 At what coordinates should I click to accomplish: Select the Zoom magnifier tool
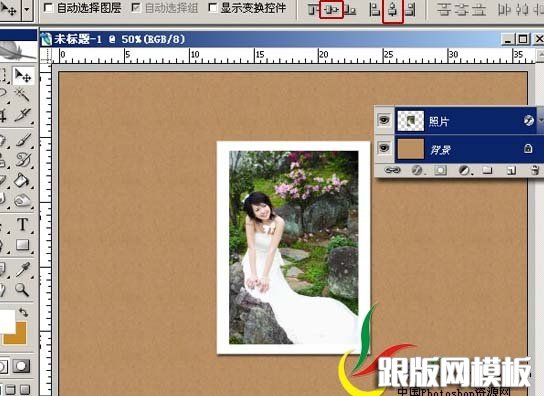22,289
